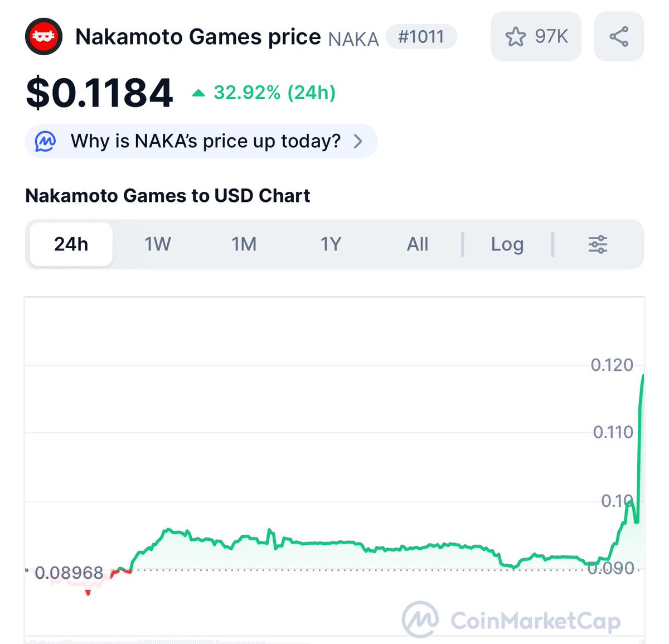Click the Nakamoto Games red logo icon
Viewport: 669px width, 644px height.
point(43,37)
